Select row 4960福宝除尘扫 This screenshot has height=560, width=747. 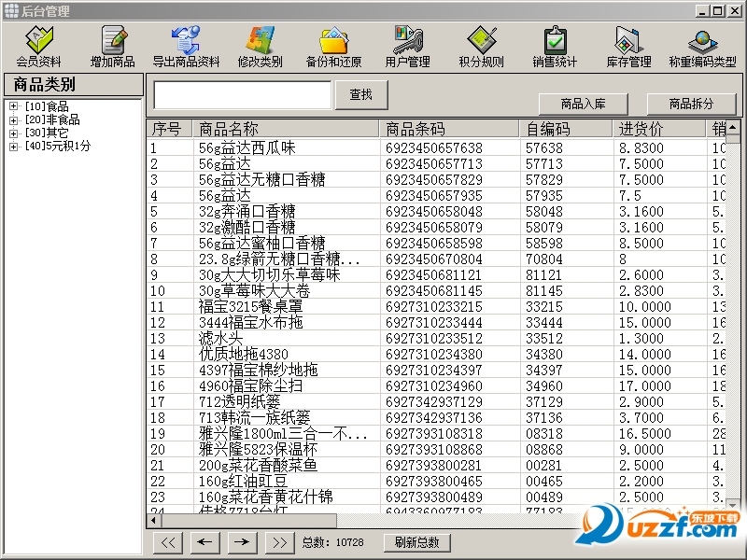436,386
